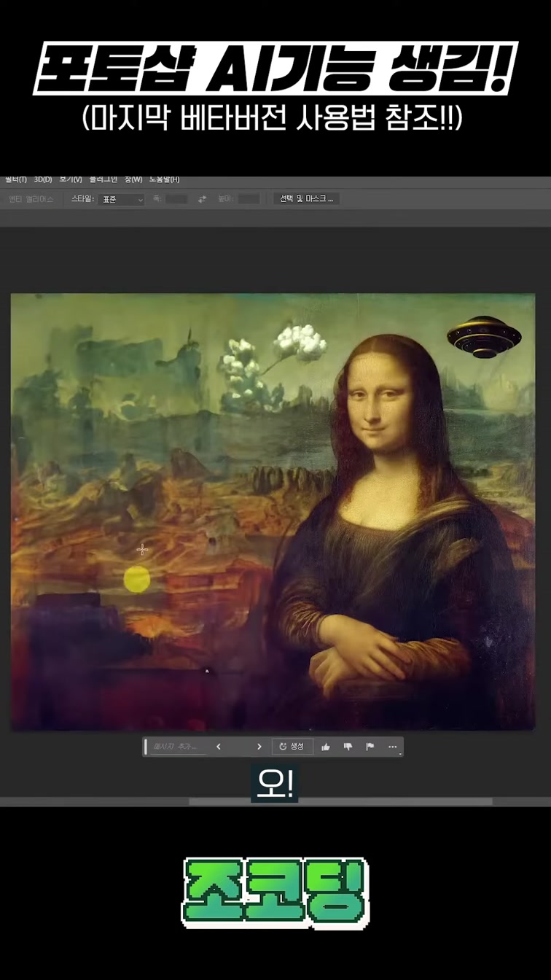Click the thumbs down icon in generative bar
551x980 pixels.
pyautogui.click(x=348, y=747)
